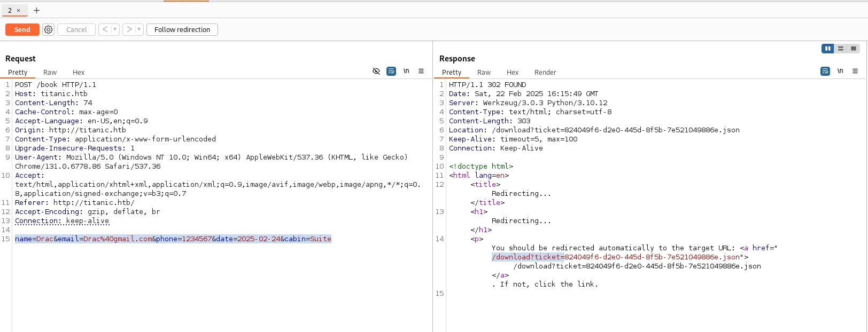Click the <!doctype html> line in response
868x332 pixels.
click(481, 166)
